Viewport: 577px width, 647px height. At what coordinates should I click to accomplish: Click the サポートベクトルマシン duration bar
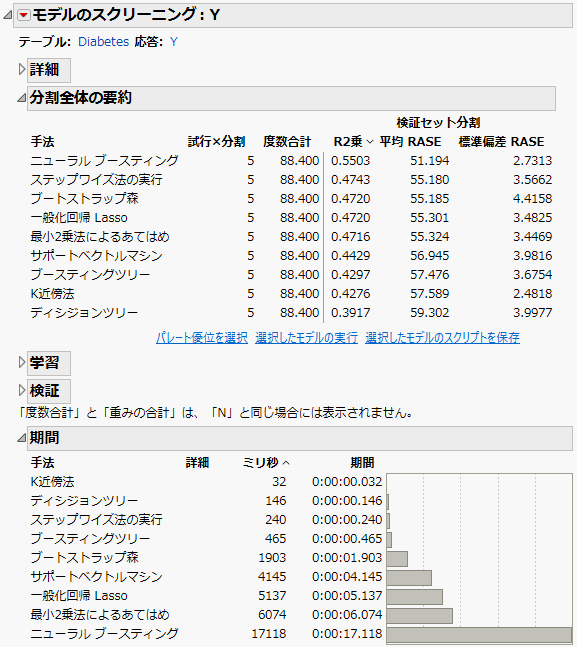[409, 578]
